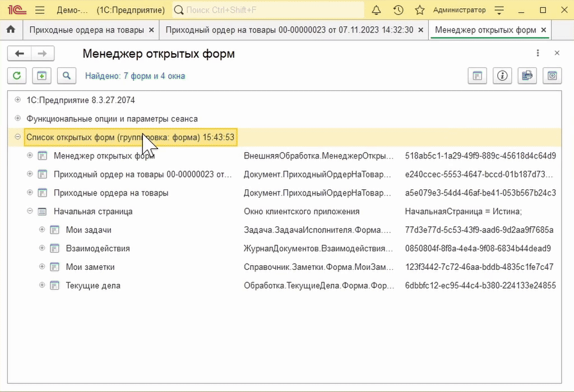The image size is (574, 392).
Task: Expand the Взаимодействия row
Action: 42,248
